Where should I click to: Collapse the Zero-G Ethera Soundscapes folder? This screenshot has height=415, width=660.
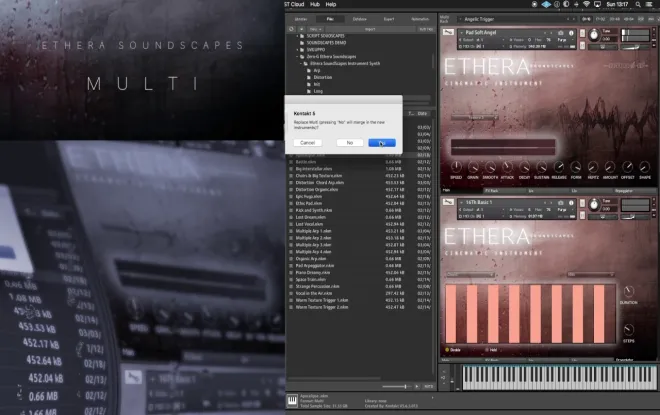point(297,56)
